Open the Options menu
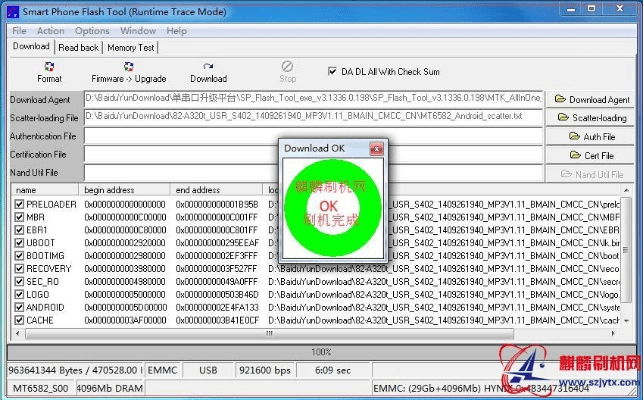This screenshot has width=643, height=400. click(92, 31)
